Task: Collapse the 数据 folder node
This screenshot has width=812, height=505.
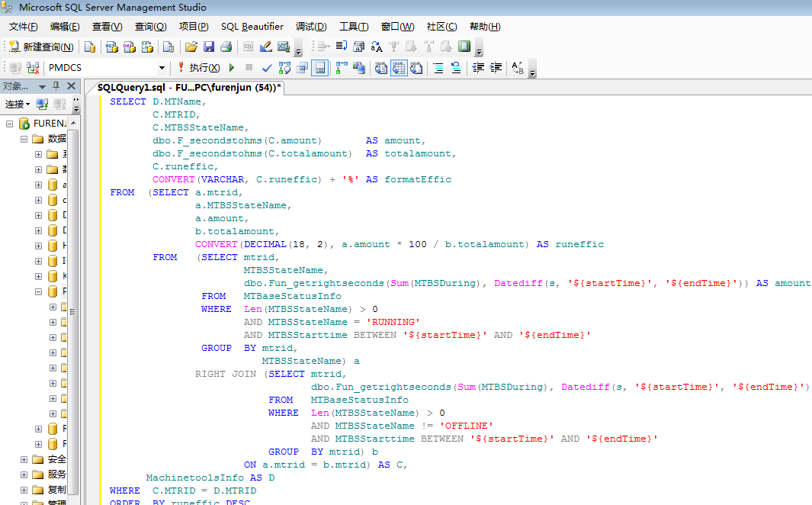Action: pyautogui.click(x=24, y=139)
